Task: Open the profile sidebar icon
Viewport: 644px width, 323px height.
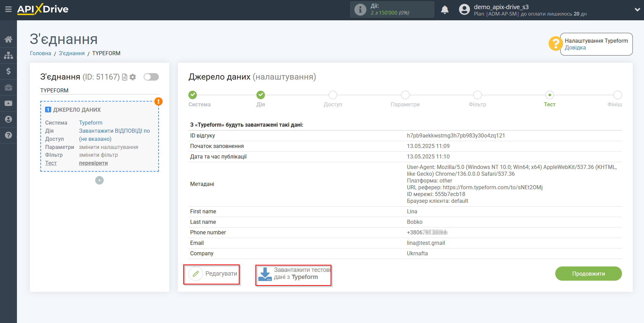Action: [x=8, y=119]
